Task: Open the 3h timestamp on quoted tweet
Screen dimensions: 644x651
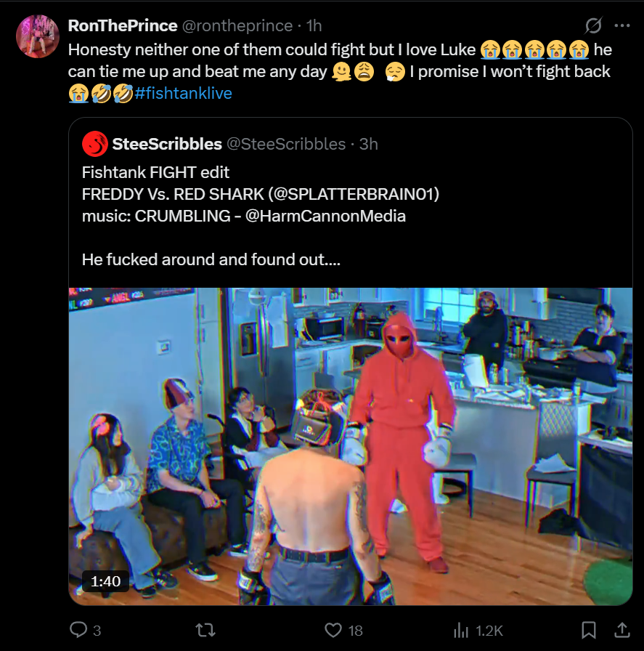Action: 369,144
